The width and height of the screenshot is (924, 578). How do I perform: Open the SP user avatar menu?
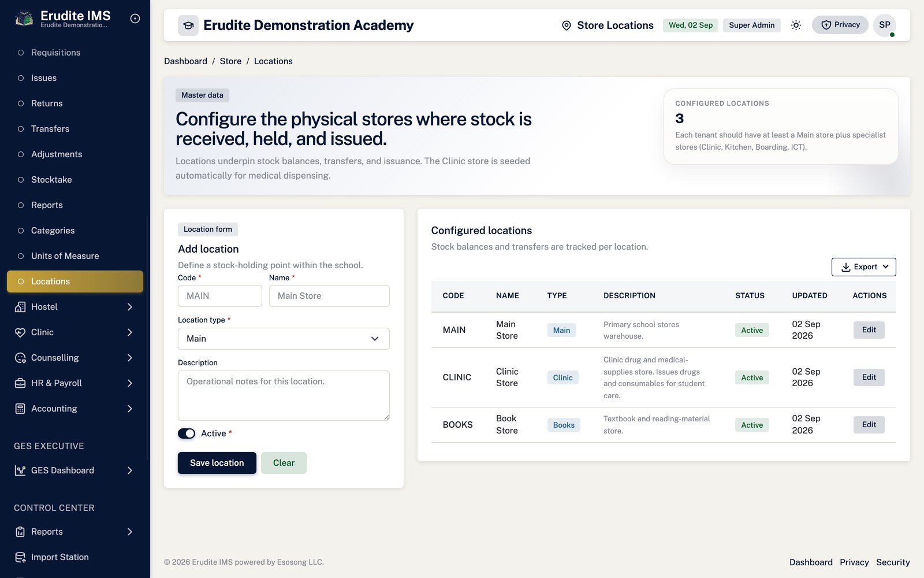[885, 25]
